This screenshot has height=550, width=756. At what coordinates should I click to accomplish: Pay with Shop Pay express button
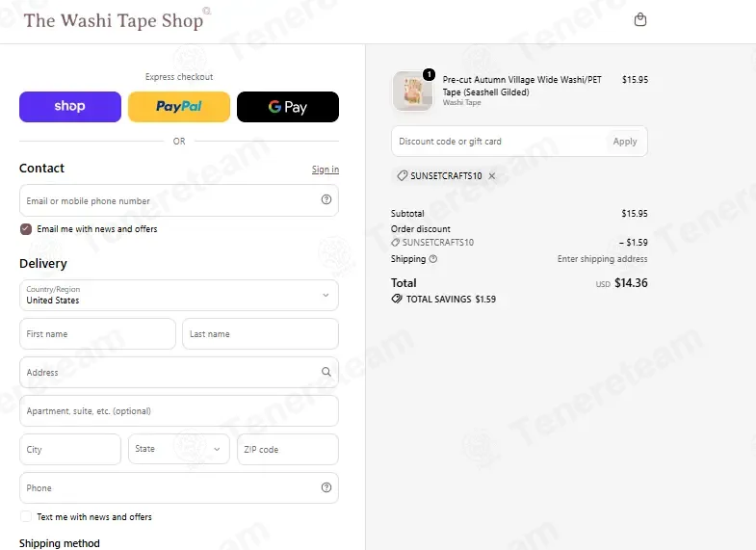70,107
